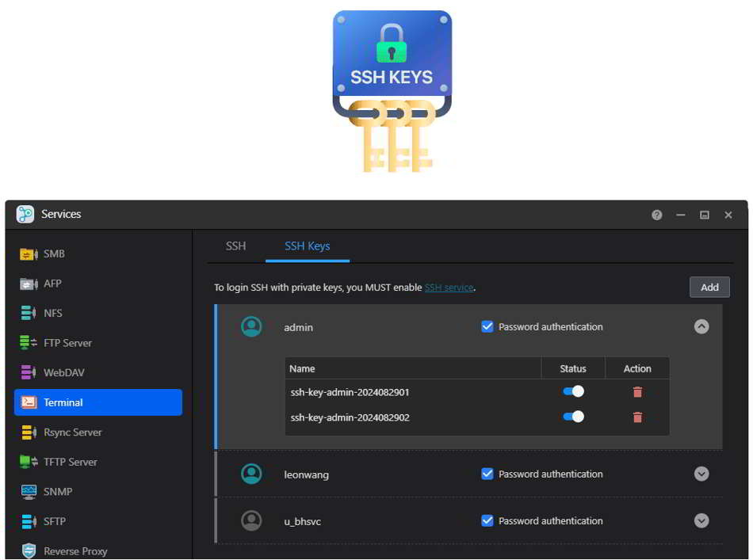Disable status toggle for ssh-key-admin-2024082901
This screenshot has width=753, height=560.
pyautogui.click(x=573, y=391)
